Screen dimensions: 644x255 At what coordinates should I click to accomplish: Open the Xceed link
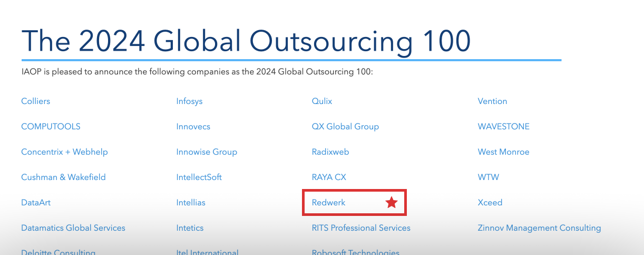click(490, 202)
